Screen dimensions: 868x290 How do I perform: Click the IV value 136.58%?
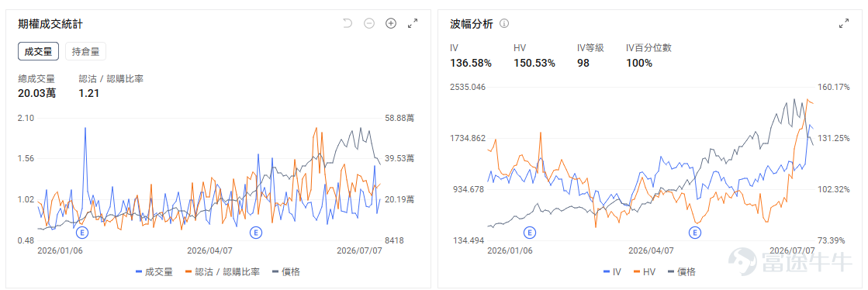pos(471,63)
